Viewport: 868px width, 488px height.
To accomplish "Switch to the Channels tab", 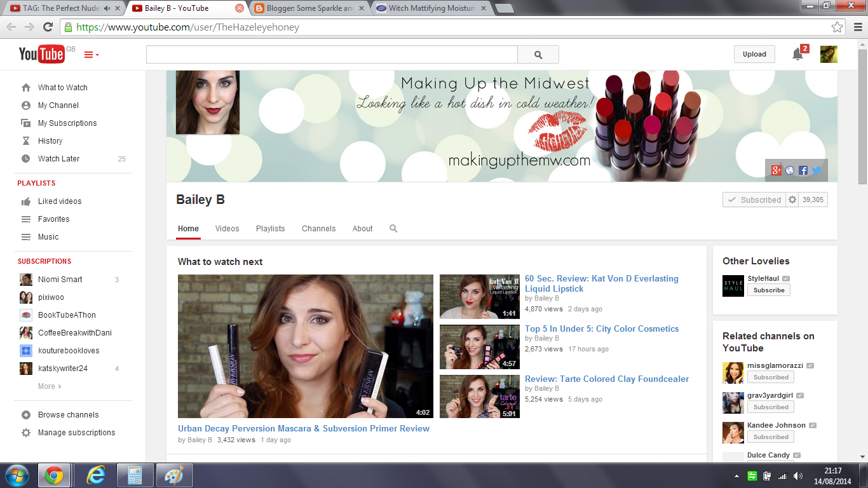I will click(318, 229).
